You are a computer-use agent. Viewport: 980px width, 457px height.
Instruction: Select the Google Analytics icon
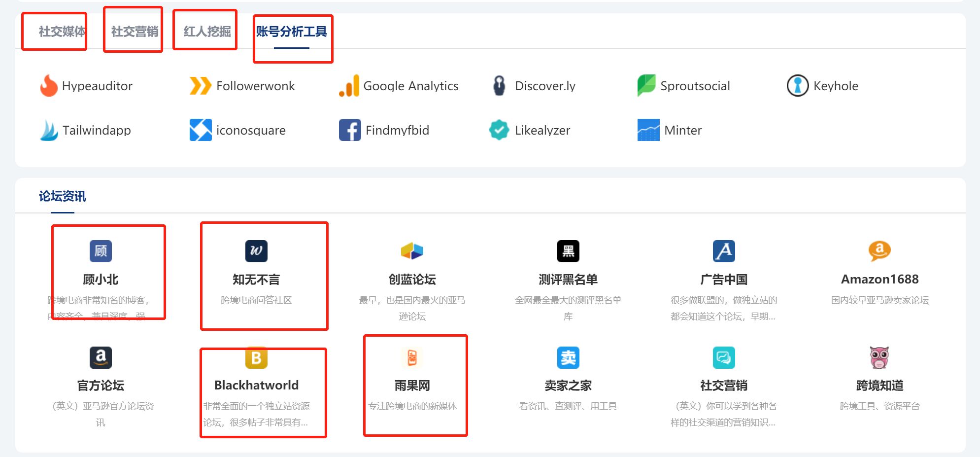[348, 85]
